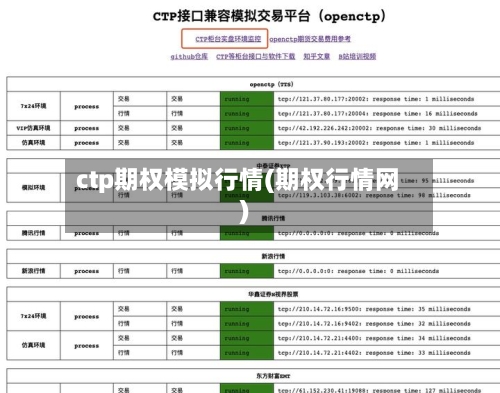Open the B站培训视频 link
This screenshot has width=500, height=393.
(357, 56)
